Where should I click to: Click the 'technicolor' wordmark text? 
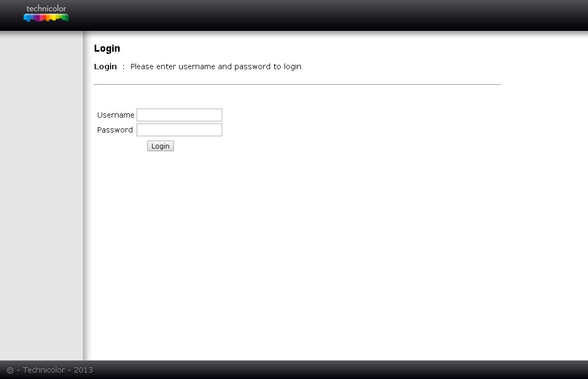(x=46, y=9)
